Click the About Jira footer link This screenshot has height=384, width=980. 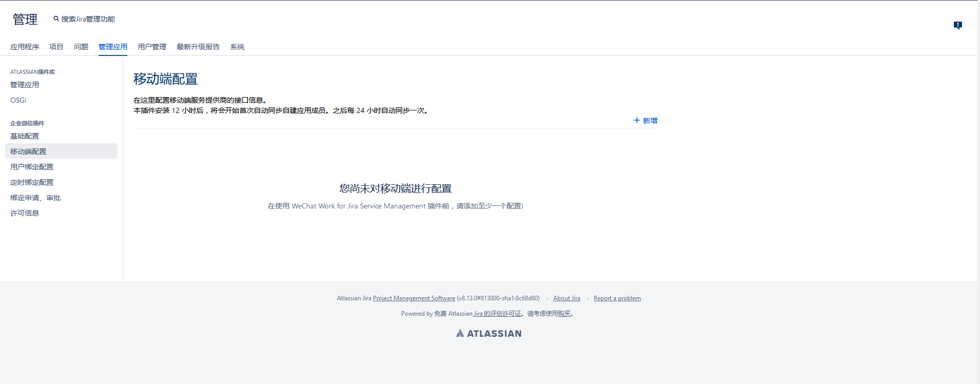567,298
